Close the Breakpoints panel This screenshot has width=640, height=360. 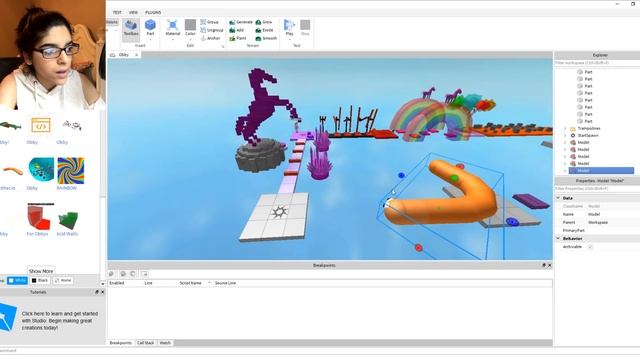coord(549,265)
